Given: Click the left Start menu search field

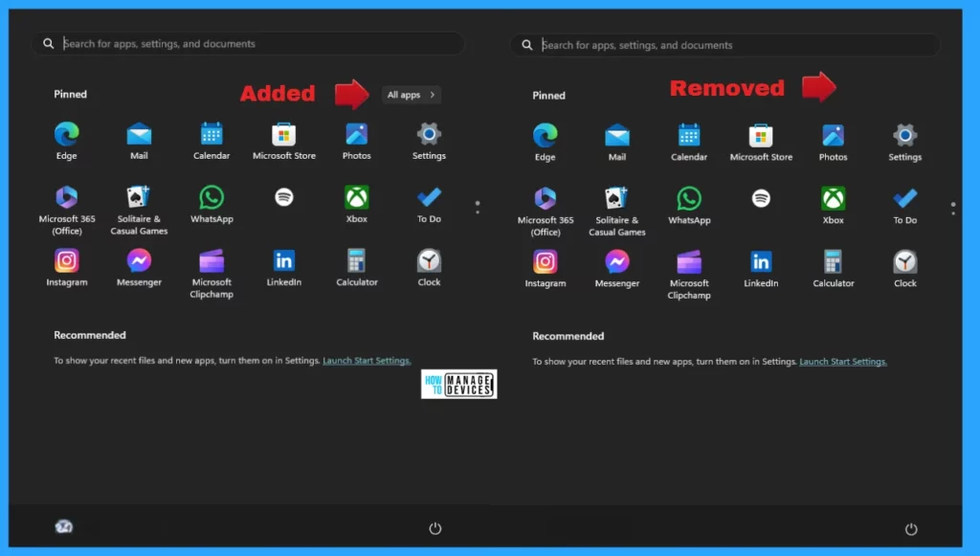Looking at the screenshot, I should coord(248,44).
